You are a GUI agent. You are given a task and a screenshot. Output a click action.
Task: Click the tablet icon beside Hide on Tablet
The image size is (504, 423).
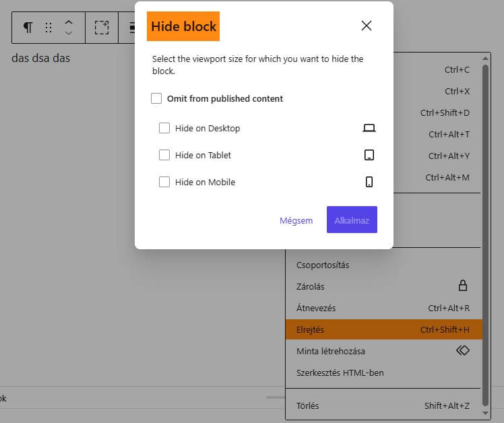(x=369, y=155)
